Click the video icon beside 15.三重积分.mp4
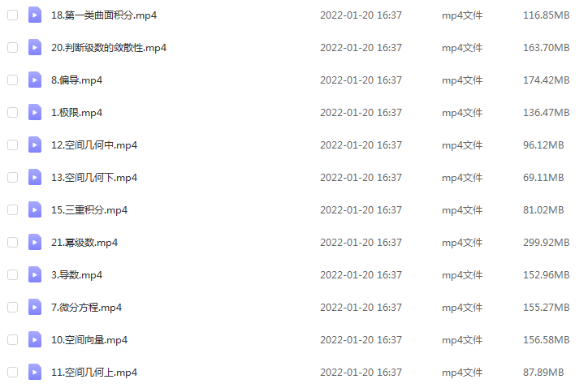This screenshot has width=588, height=388. coord(35,210)
